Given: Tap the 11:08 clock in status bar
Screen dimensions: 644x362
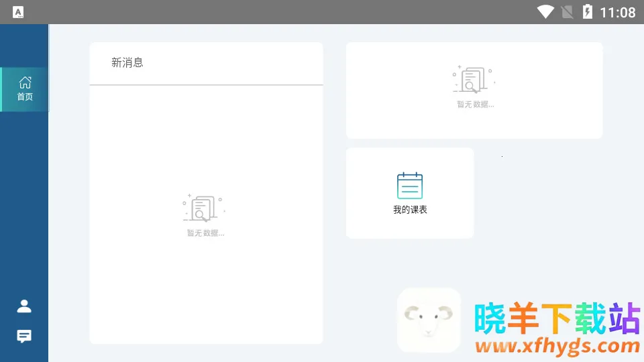Looking at the screenshot, I should (617, 12).
